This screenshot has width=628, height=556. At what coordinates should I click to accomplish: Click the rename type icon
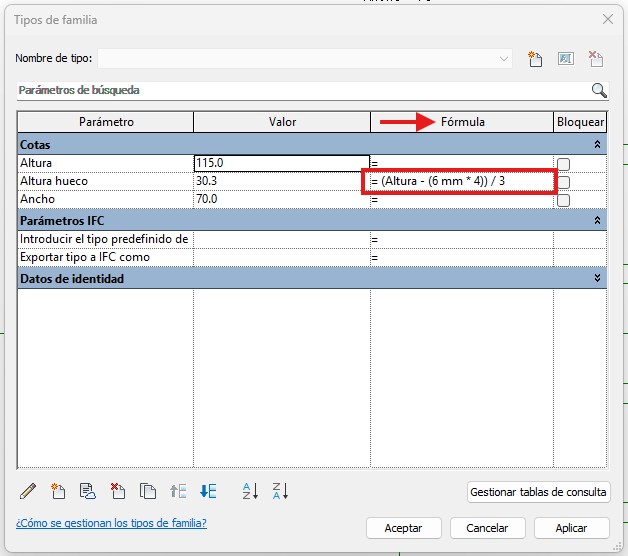point(565,59)
